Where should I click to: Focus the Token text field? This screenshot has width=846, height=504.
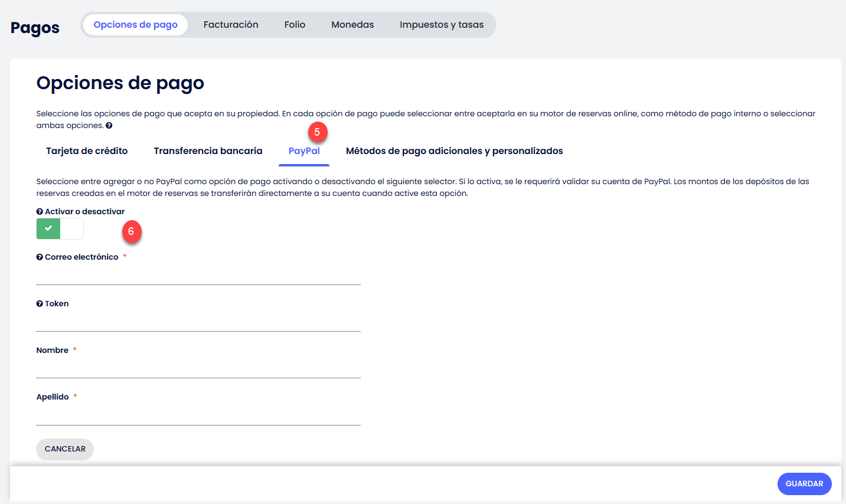click(x=198, y=322)
